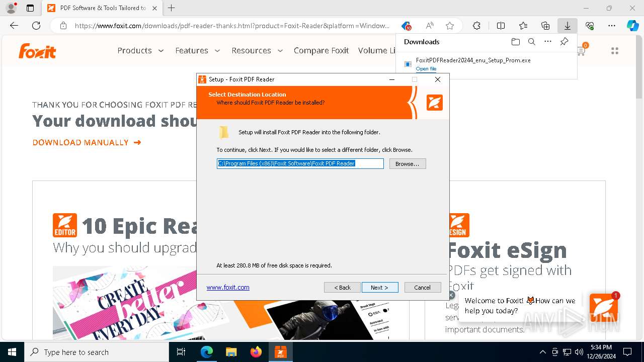Click the Back button in setup wizard
This screenshot has width=644, height=362.
342,288
